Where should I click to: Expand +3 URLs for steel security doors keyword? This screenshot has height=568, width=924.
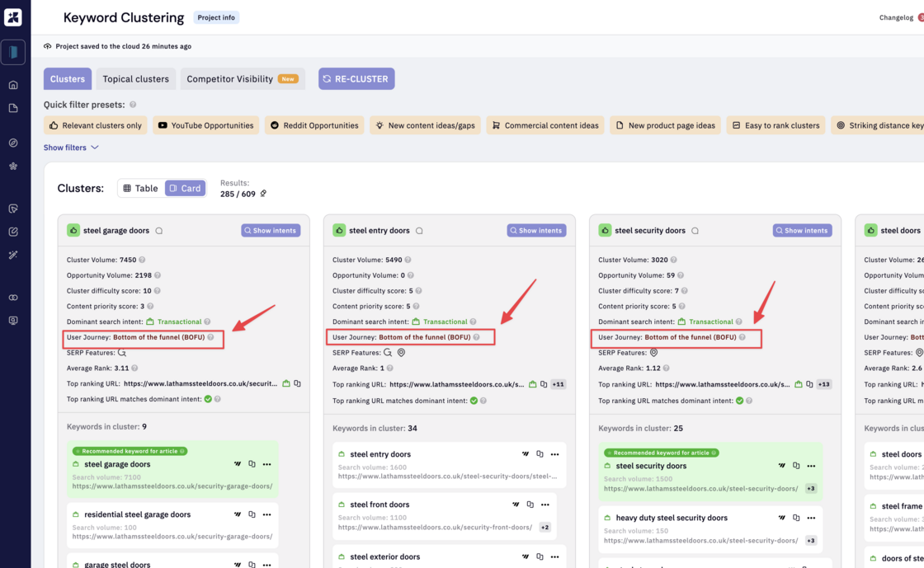coord(811,489)
